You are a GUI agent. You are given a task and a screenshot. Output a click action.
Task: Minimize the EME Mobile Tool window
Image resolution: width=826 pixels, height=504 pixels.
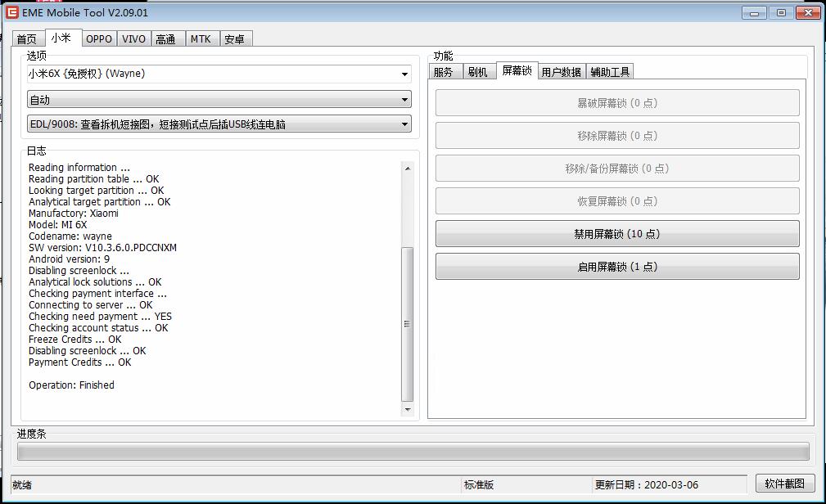(754, 12)
